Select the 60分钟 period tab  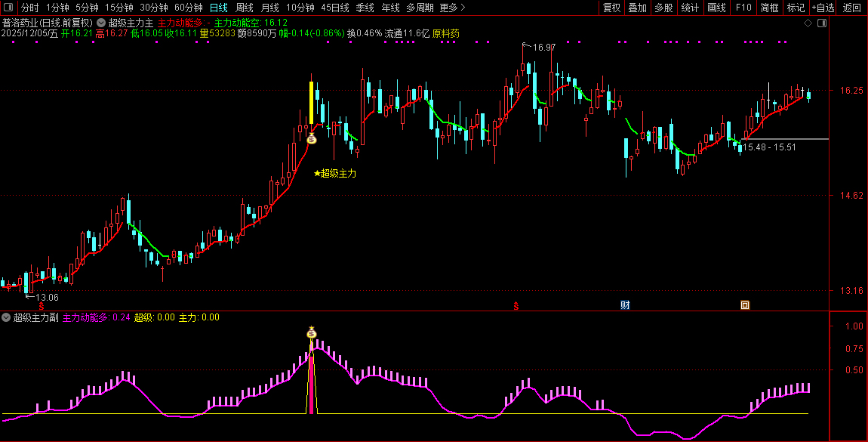tap(189, 8)
